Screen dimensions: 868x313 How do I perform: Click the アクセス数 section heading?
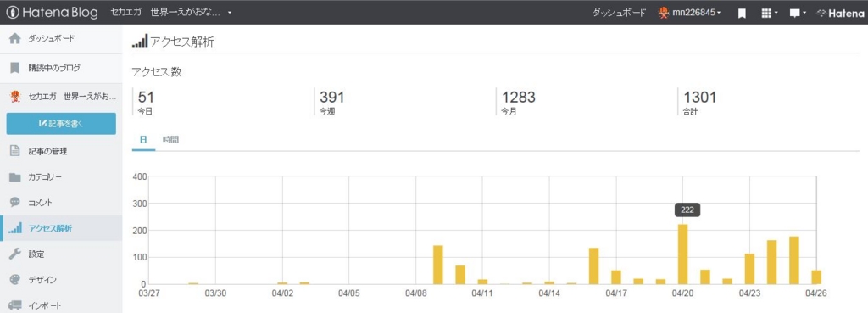click(x=157, y=72)
